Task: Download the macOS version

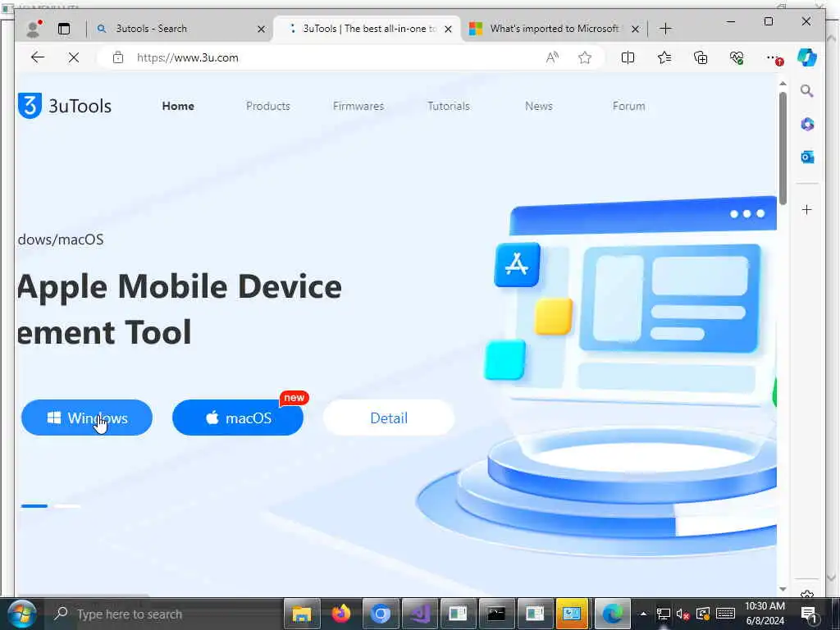Action: click(238, 418)
